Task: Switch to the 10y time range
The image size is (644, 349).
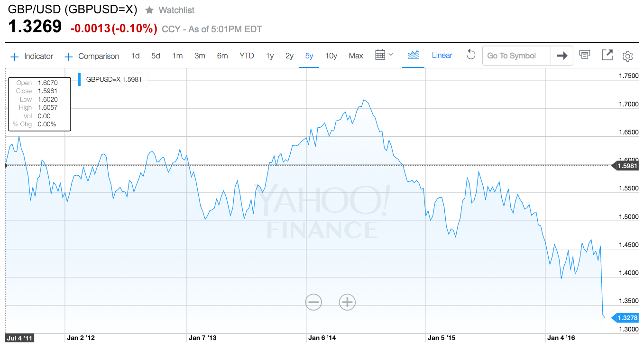Action: tap(331, 56)
